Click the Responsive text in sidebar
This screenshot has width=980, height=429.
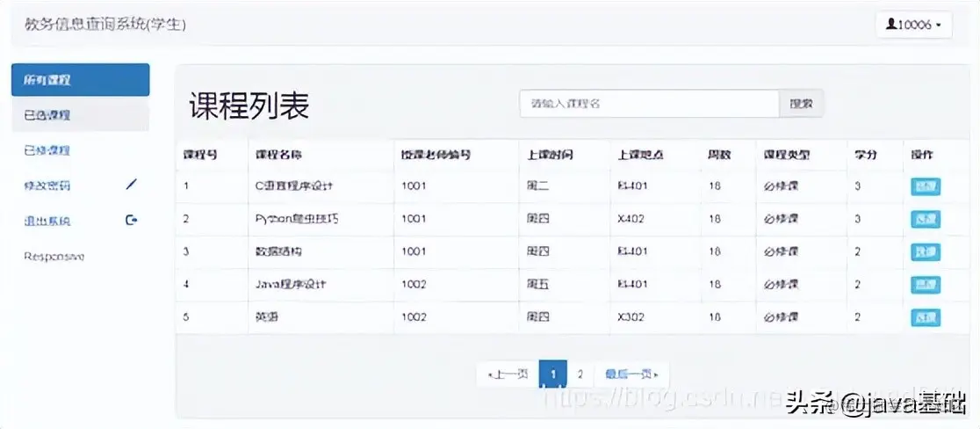point(54,257)
